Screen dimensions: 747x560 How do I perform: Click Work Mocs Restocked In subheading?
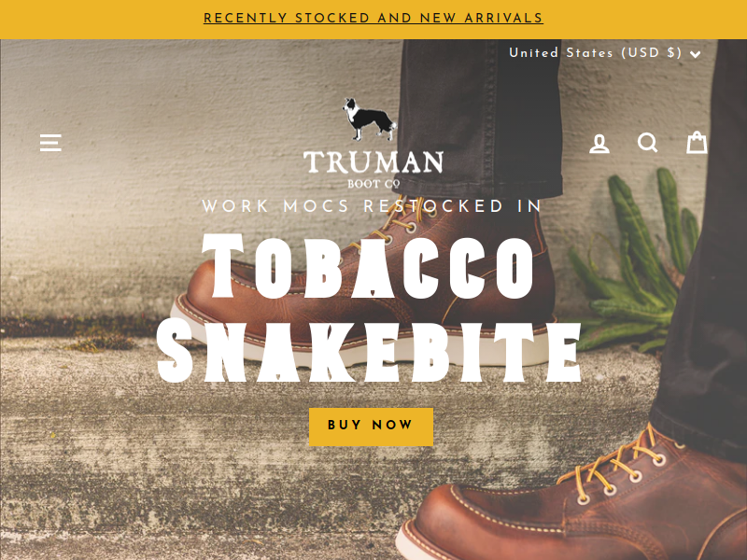tap(372, 206)
